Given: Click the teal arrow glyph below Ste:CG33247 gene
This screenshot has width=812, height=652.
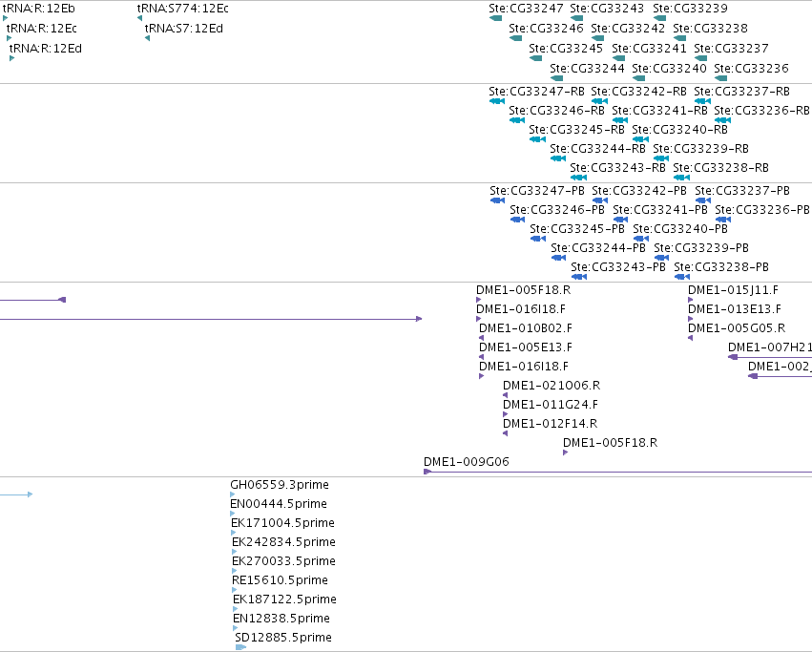Looking at the screenshot, I should 495,18.
